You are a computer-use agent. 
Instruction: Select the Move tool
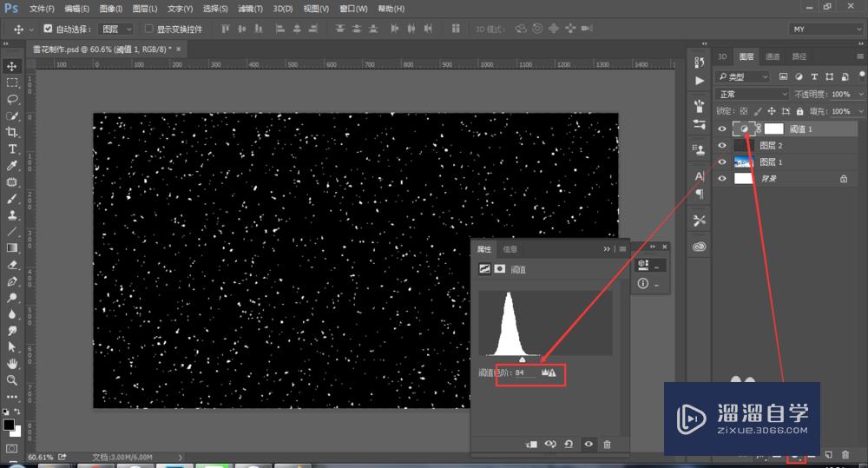tap(11, 67)
